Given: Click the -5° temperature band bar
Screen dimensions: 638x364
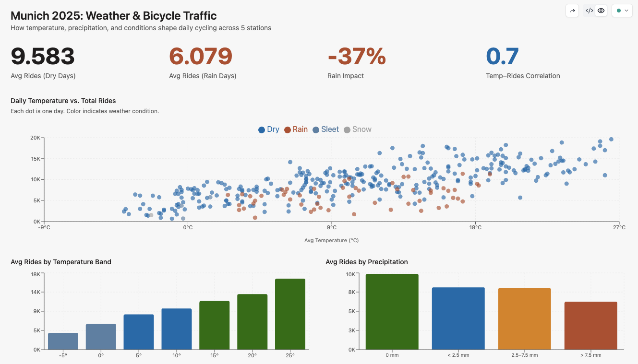Looking at the screenshot, I should click(x=63, y=341).
